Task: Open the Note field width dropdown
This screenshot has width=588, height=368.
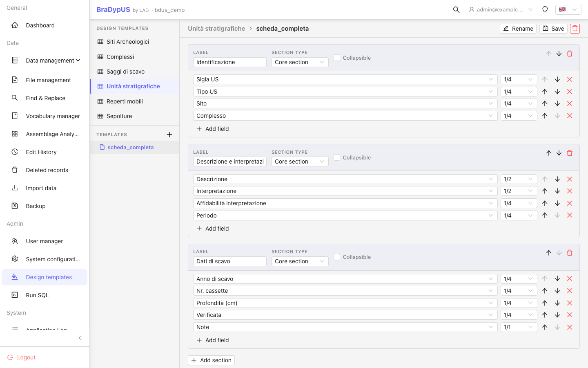Action: pos(519,327)
